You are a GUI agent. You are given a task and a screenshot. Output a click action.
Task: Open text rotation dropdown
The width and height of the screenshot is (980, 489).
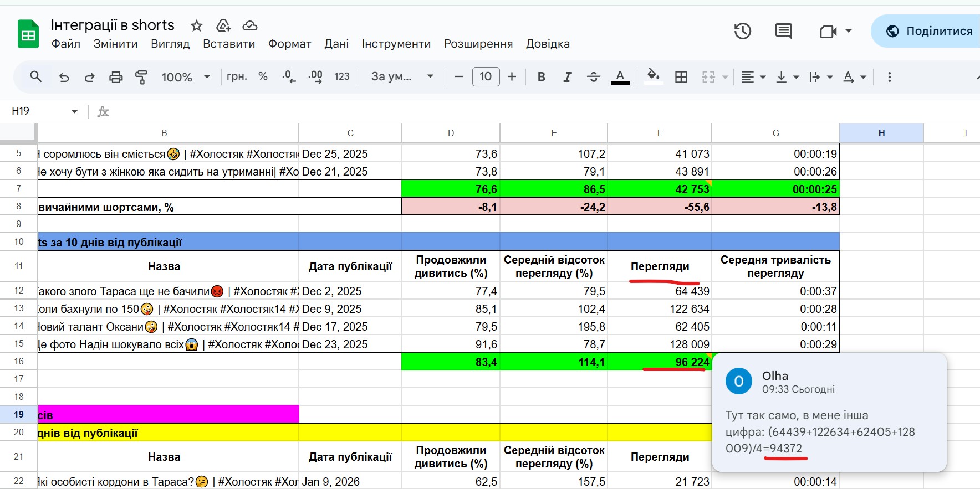coord(854,77)
